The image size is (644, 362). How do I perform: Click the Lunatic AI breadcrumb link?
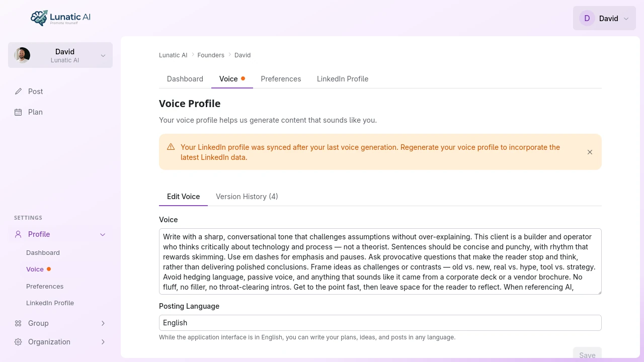point(173,55)
